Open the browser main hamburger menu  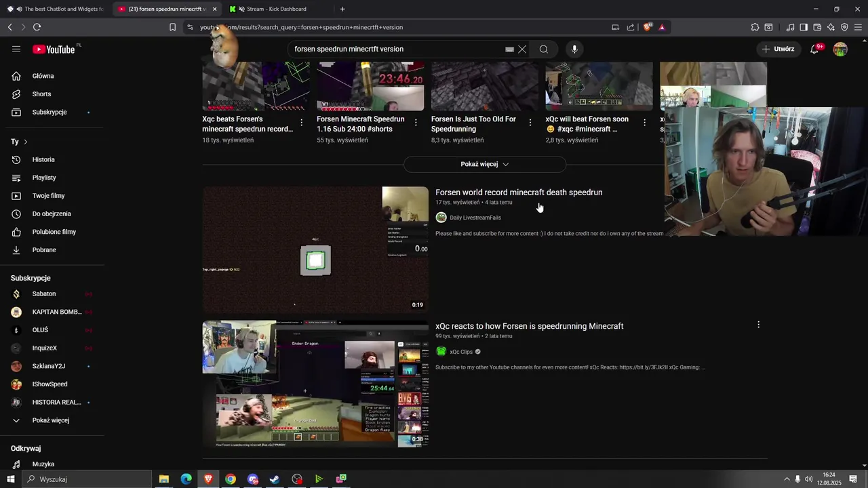pyautogui.click(x=858, y=27)
